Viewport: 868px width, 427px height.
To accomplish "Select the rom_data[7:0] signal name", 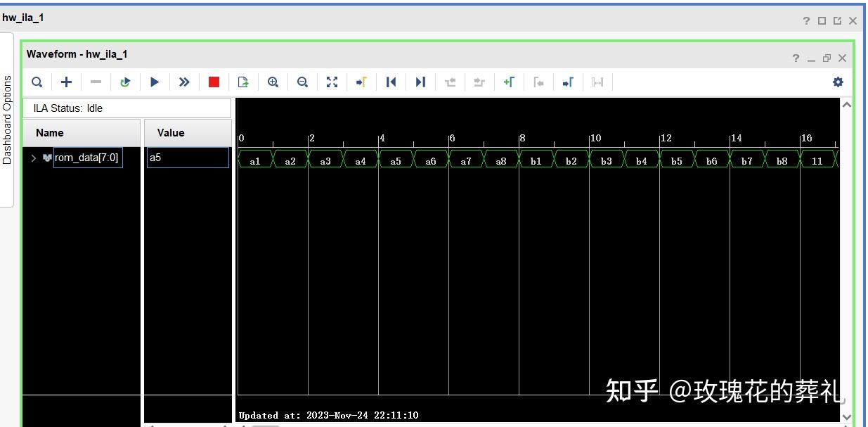I will click(87, 158).
